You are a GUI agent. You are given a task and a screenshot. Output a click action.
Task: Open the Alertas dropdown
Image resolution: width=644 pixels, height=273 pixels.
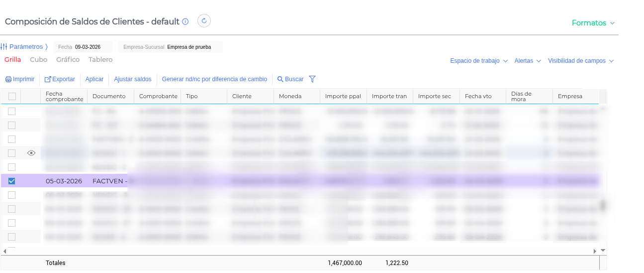pyautogui.click(x=527, y=61)
